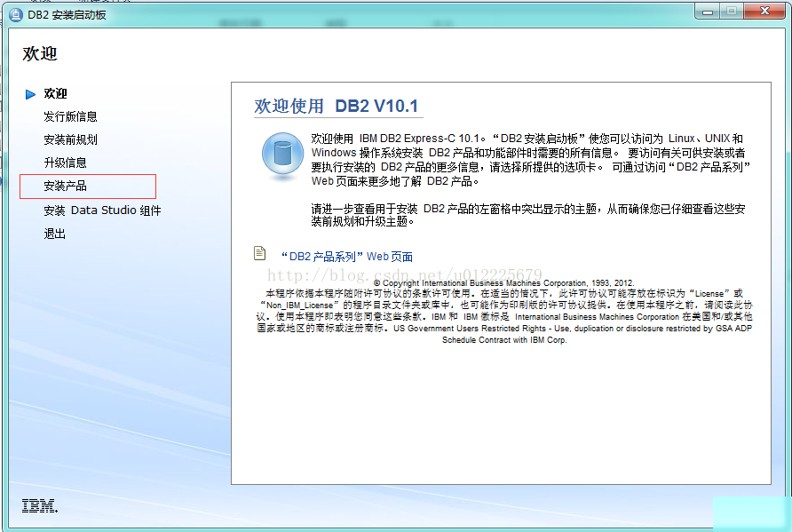
Task: Minimize the DB2 安装启动板 window
Action: click(707, 12)
